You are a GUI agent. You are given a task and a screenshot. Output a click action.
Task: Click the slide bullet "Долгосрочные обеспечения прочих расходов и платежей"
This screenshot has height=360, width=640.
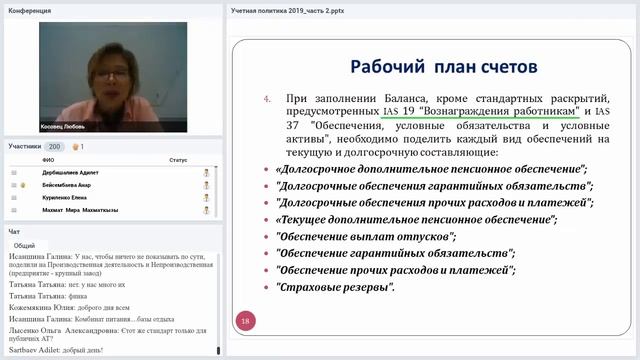coord(435,202)
